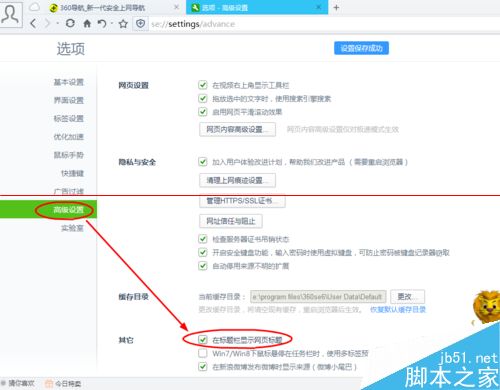Image resolution: width=500 pixels, height=390 pixels.
Task: Toggle 加入用户体验改进计划 checkbox
Action: point(203,162)
